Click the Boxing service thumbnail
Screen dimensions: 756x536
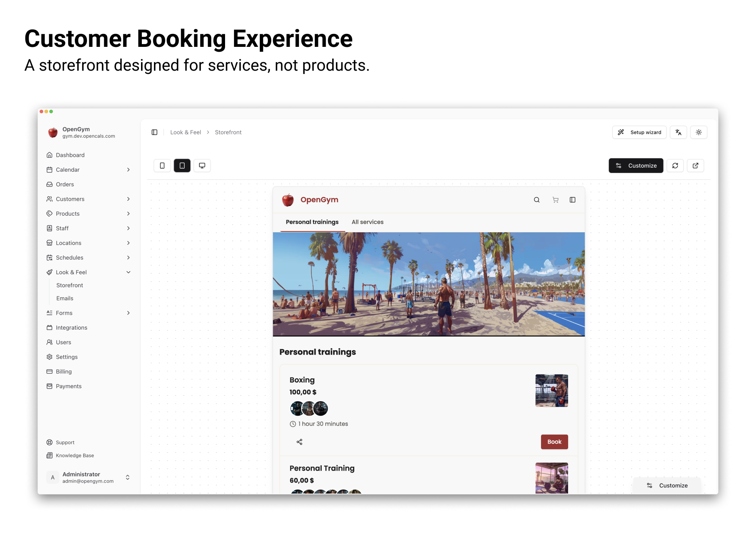point(552,391)
